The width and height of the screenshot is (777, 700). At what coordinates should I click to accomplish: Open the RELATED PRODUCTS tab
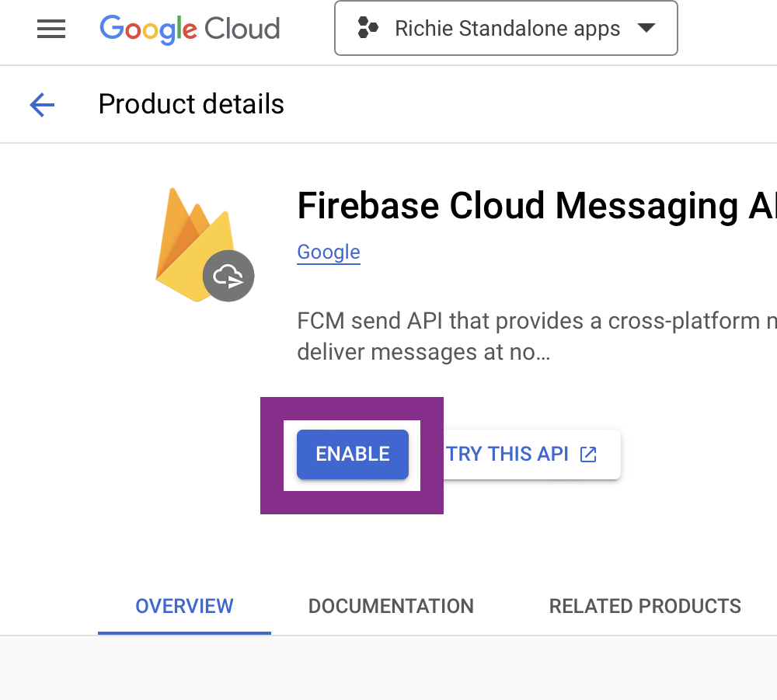pyautogui.click(x=645, y=606)
